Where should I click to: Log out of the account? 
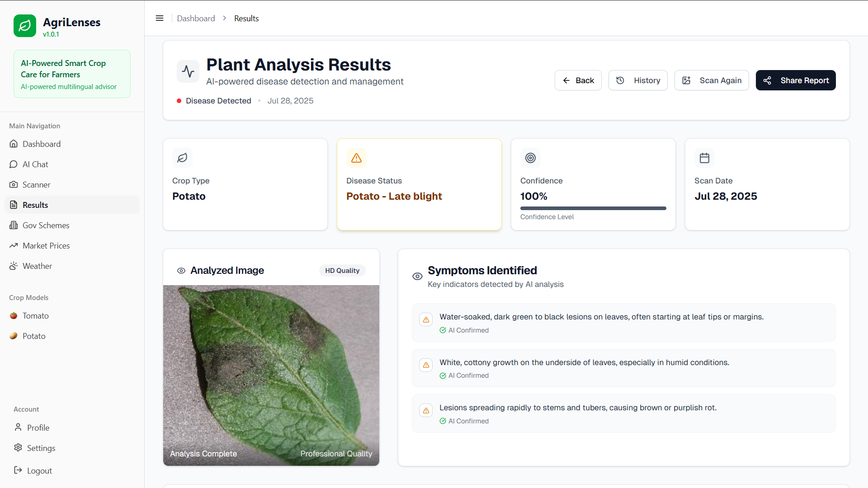click(x=72, y=470)
